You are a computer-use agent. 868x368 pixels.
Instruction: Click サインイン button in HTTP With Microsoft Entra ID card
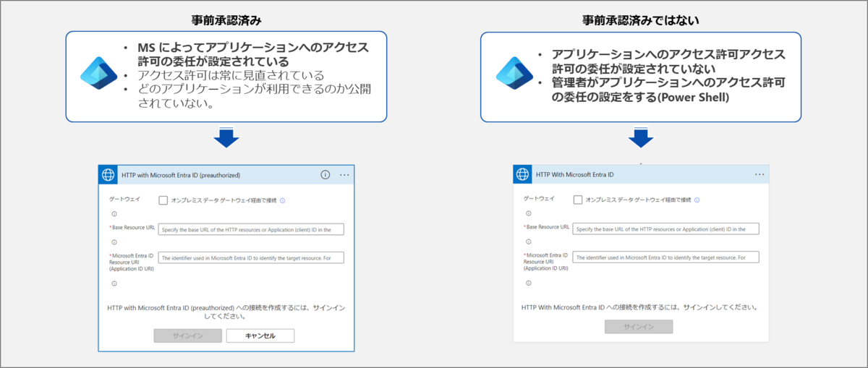click(639, 327)
